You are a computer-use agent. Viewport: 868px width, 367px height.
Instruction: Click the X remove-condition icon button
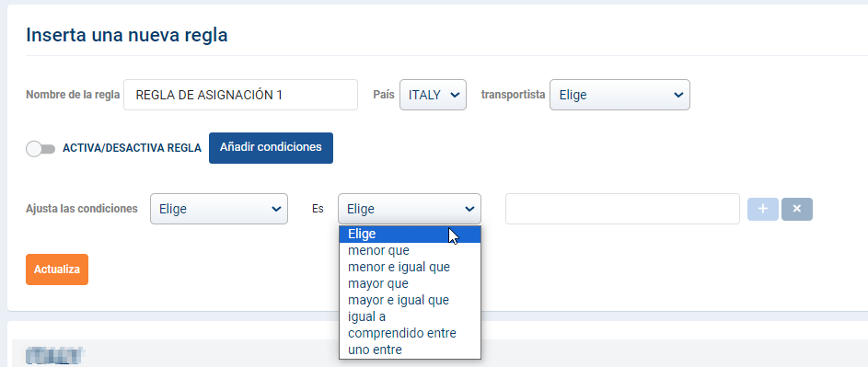pos(797,209)
